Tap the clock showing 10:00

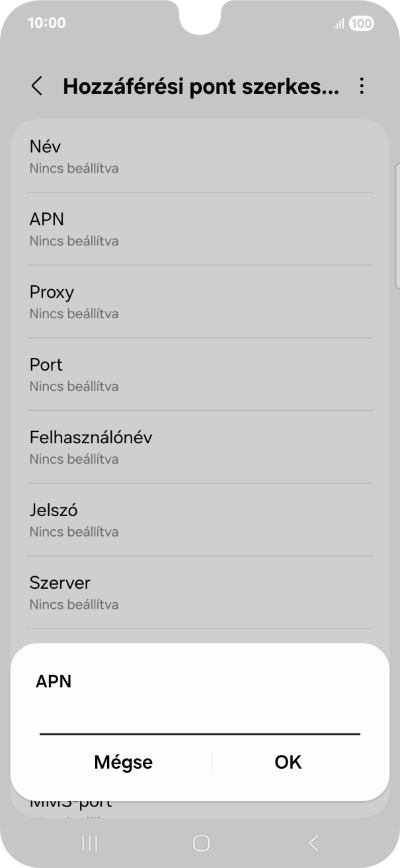(x=44, y=22)
